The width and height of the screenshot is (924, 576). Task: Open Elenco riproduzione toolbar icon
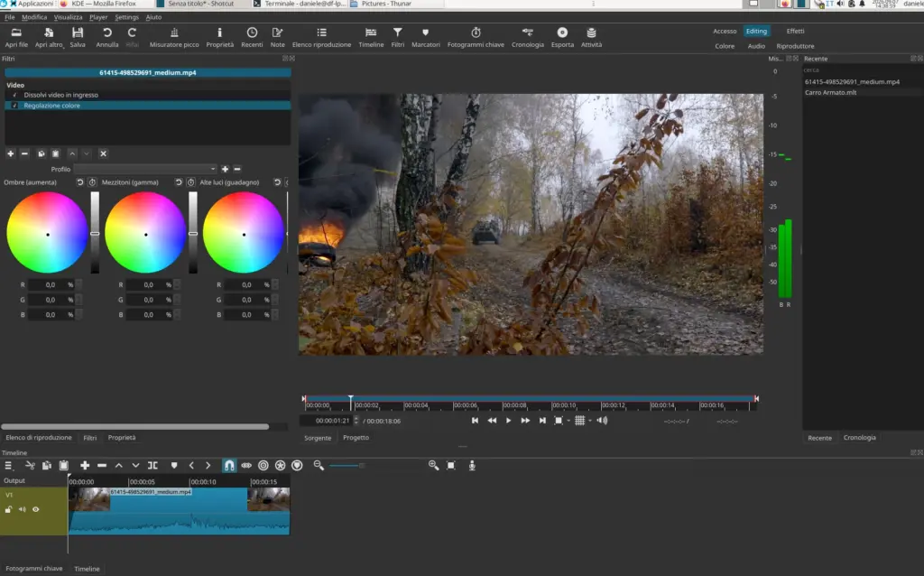(x=321, y=36)
